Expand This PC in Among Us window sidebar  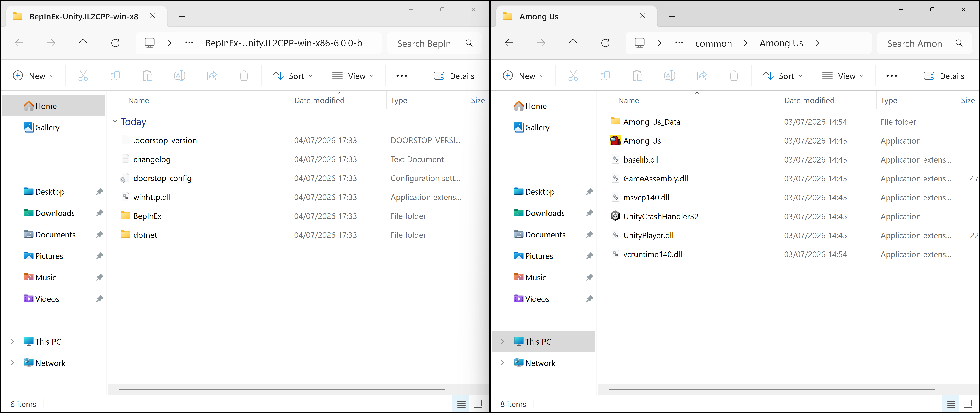[x=503, y=341]
